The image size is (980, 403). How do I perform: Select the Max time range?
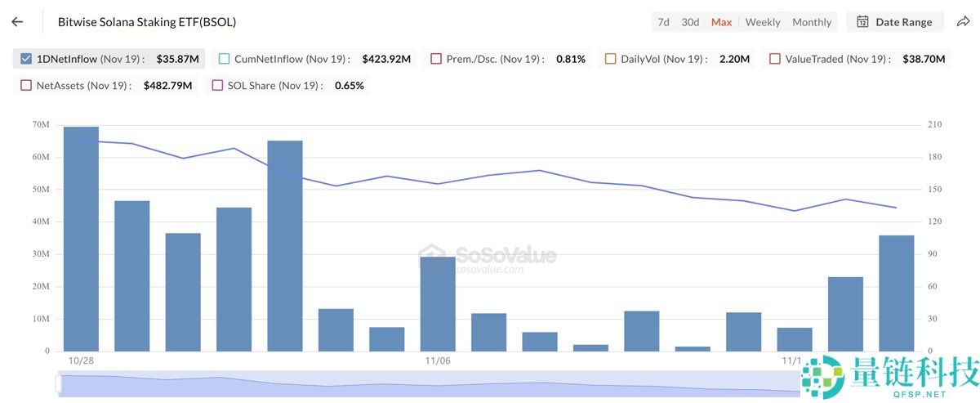tap(721, 22)
